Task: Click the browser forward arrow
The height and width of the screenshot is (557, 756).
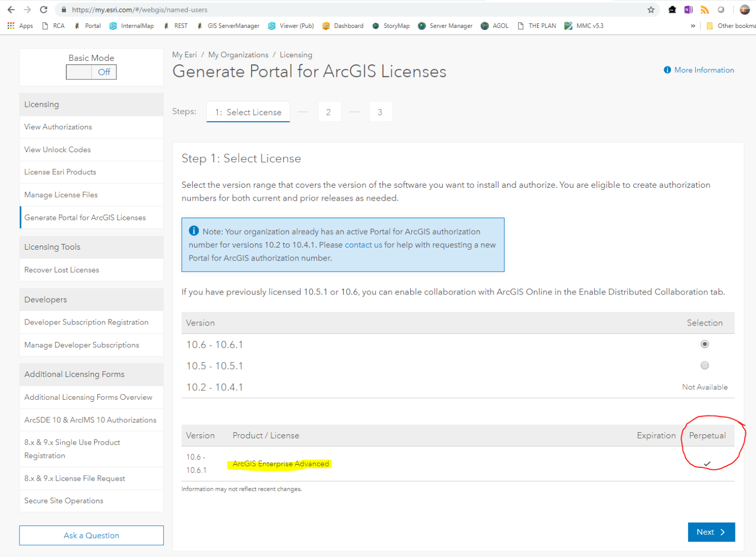Action: click(x=27, y=10)
